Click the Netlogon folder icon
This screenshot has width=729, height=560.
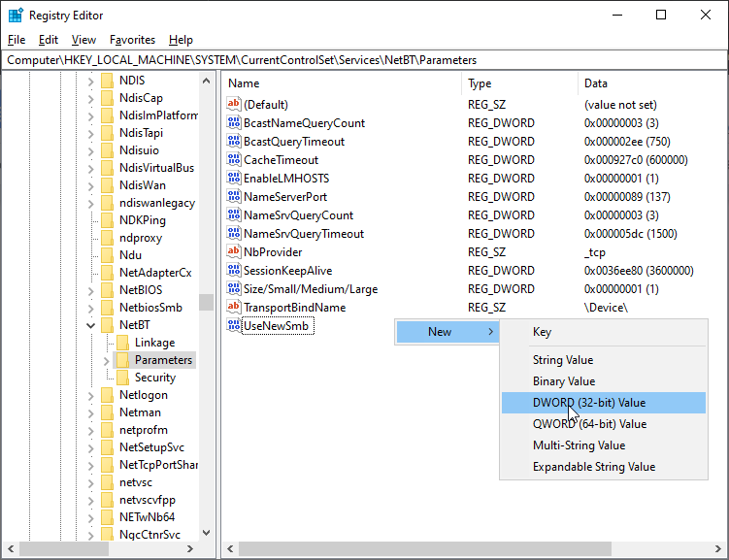click(108, 395)
